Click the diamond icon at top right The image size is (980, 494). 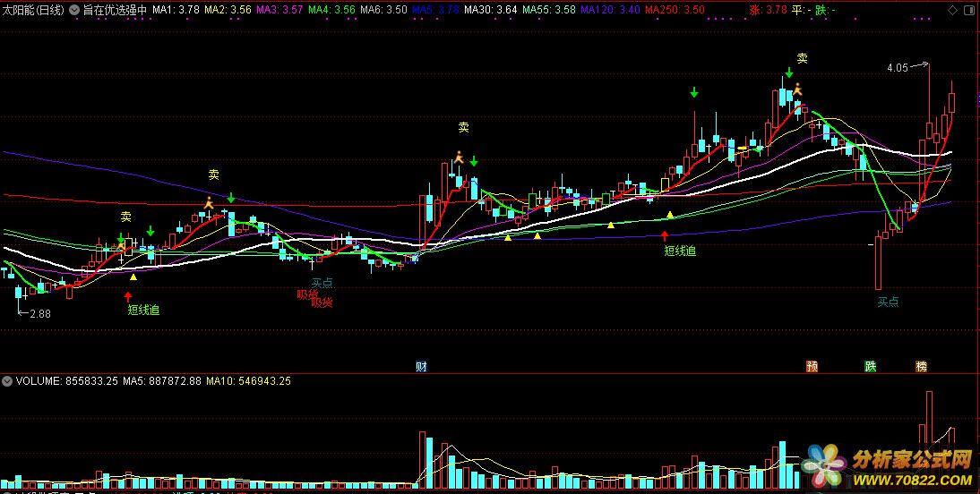pyautogui.click(x=951, y=9)
